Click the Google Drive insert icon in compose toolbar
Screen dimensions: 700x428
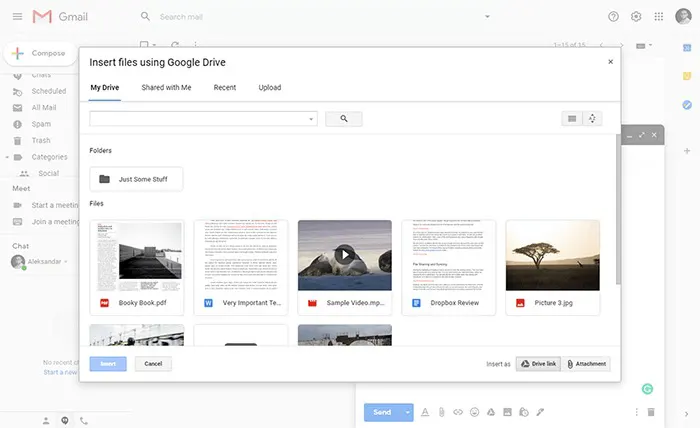tap(491, 412)
